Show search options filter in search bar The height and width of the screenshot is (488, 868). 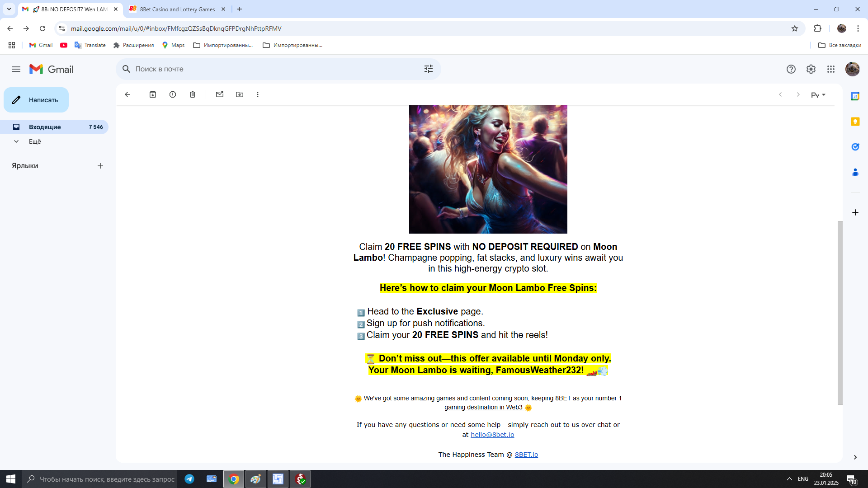tap(428, 69)
